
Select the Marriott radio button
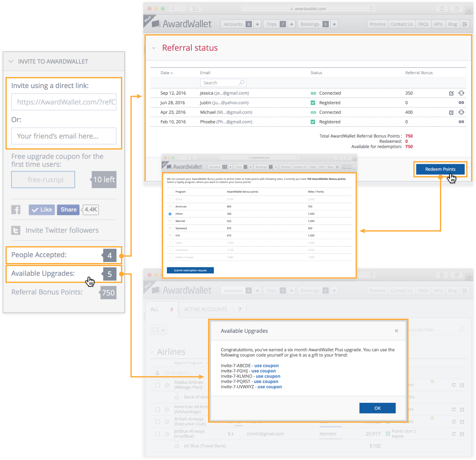click(x=170, y=221)
